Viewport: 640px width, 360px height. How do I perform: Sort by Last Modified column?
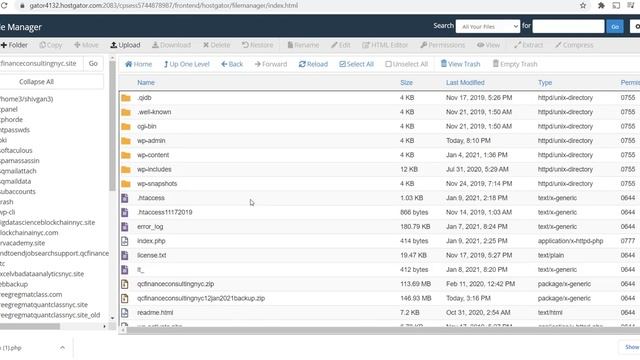point(465,82)
